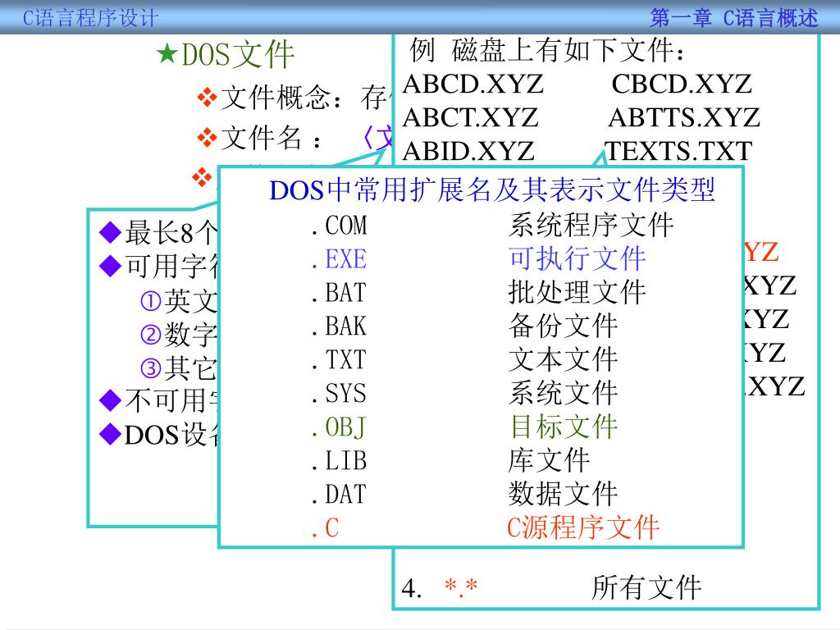Click the '①英文' numbered item
The width and height of the screenshot is (840, 630).
tap(179, 300)
